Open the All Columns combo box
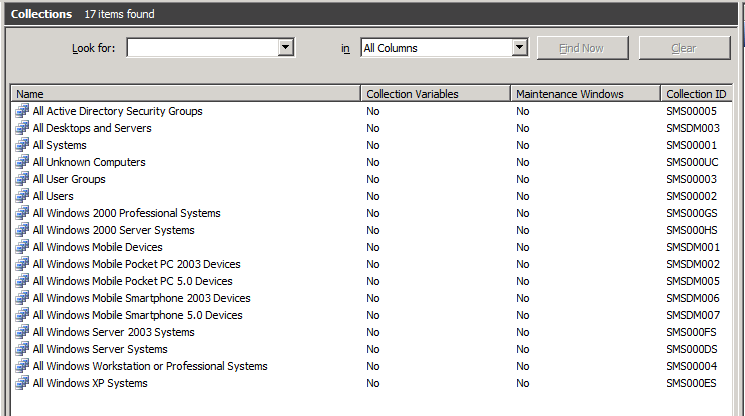This screenshot has height=416, width=745. pos(444,47)
